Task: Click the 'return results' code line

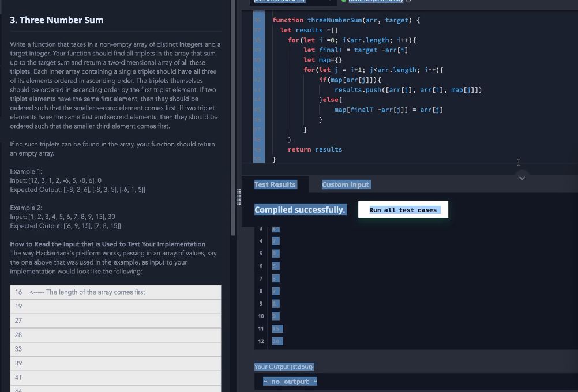Action: coord(315,149)
